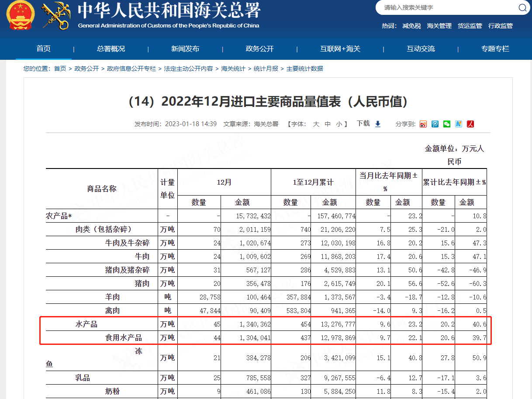Click the 禽肉 row label
The height and width of the screenshot is (399, 532).
click(113, 311)
